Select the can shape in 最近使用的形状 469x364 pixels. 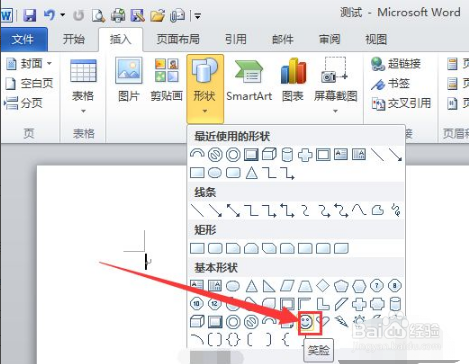(287, 155)
